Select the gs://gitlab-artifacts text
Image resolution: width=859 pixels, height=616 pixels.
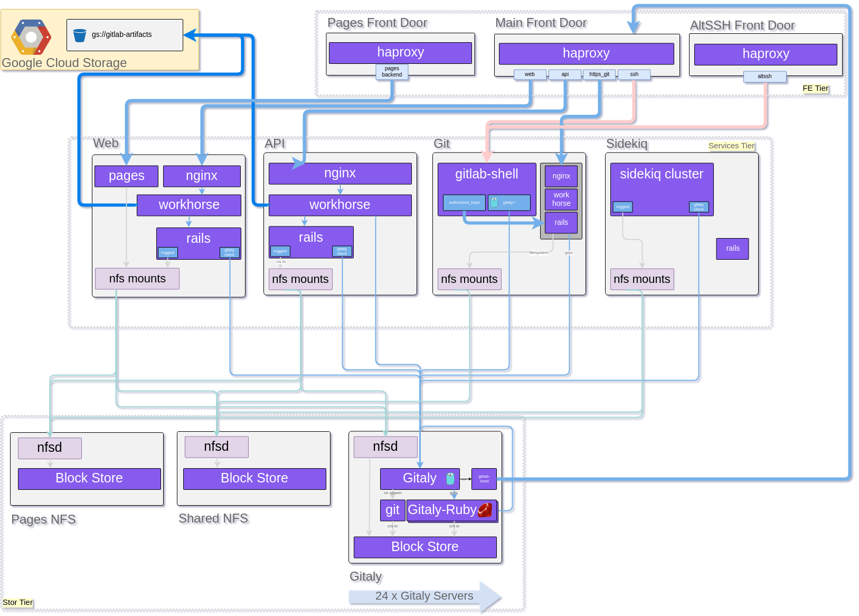[x=121, y=34]
